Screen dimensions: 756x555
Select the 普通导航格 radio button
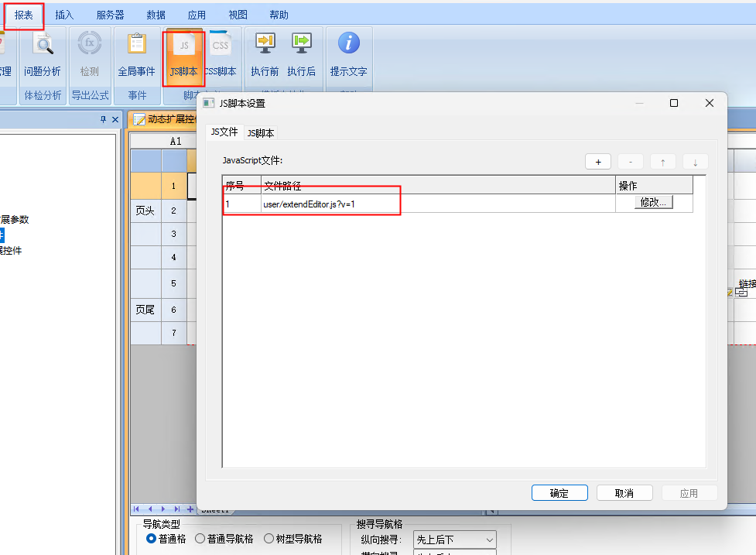pos(200,539)
